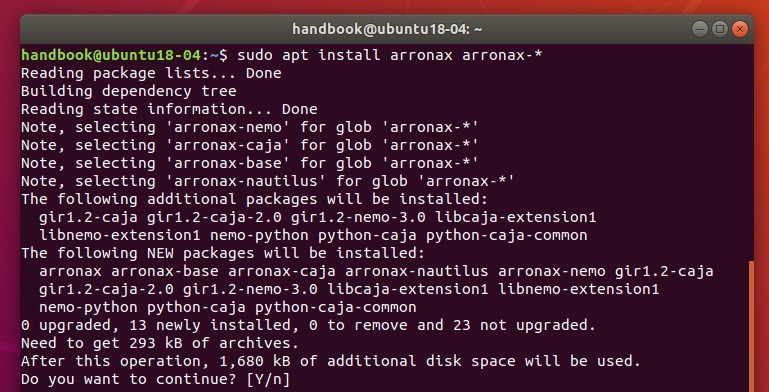Image resolution: width=769 pixels, height=392 pixels.
Task: Click the 'arronax-base' glob note line
Action: click(250, 163)
